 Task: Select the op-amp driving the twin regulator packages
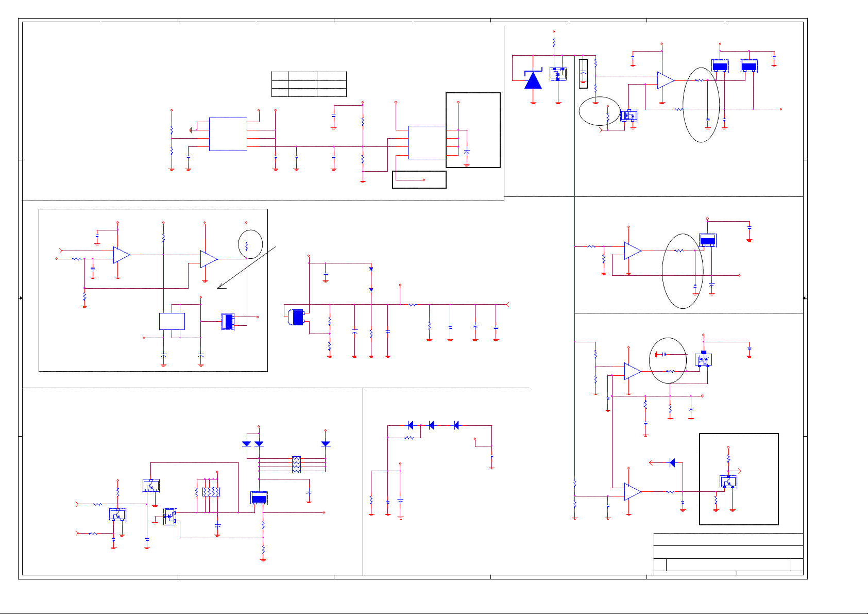[666, 80]
